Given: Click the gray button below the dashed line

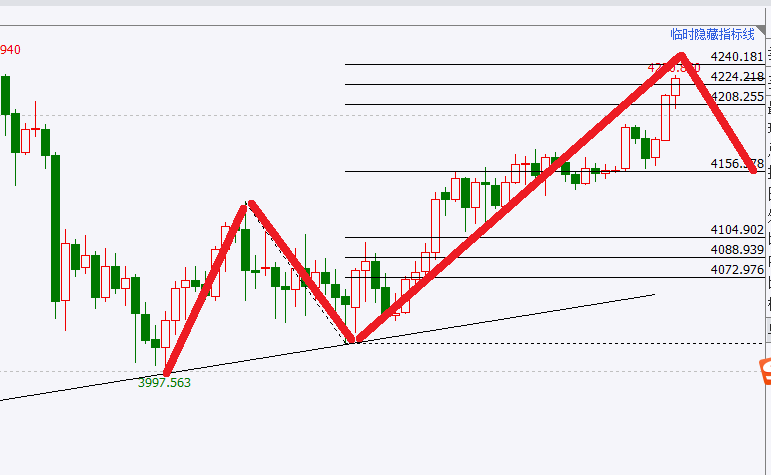Looking at the screenshot, I should [x=769, y=328].
